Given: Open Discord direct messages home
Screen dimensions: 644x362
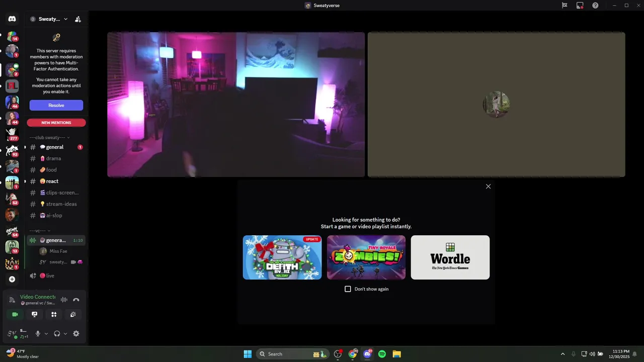Looking at the screenshot, I should pos(12,19).
